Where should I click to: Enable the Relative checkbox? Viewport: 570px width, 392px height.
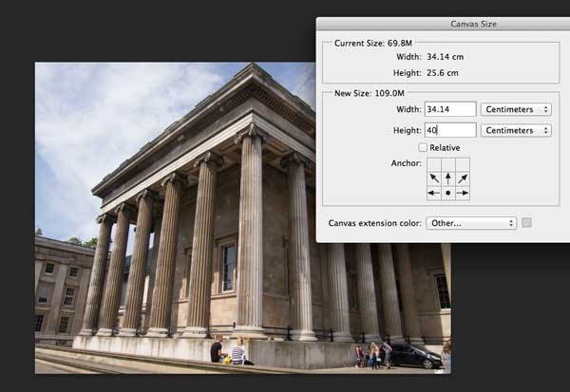coord(423,147)
